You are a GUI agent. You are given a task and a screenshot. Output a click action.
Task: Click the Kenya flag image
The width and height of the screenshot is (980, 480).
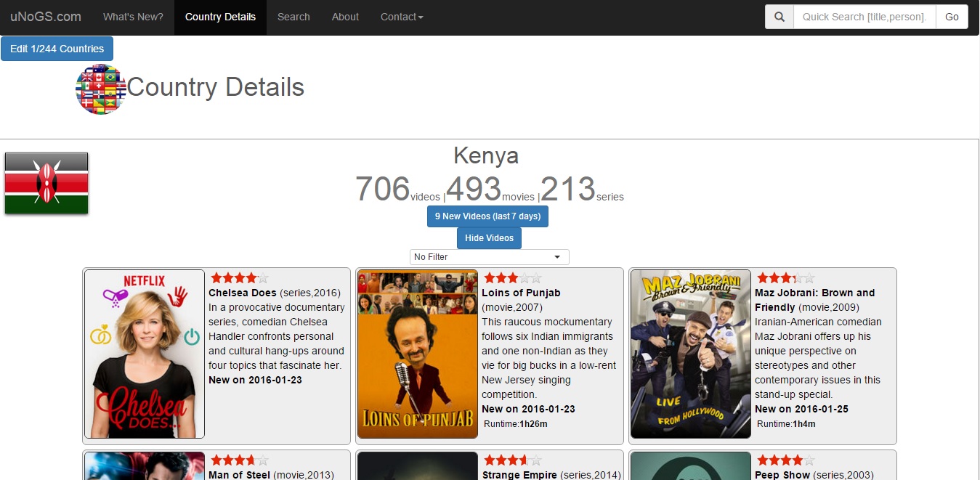[x=46, y=183]
